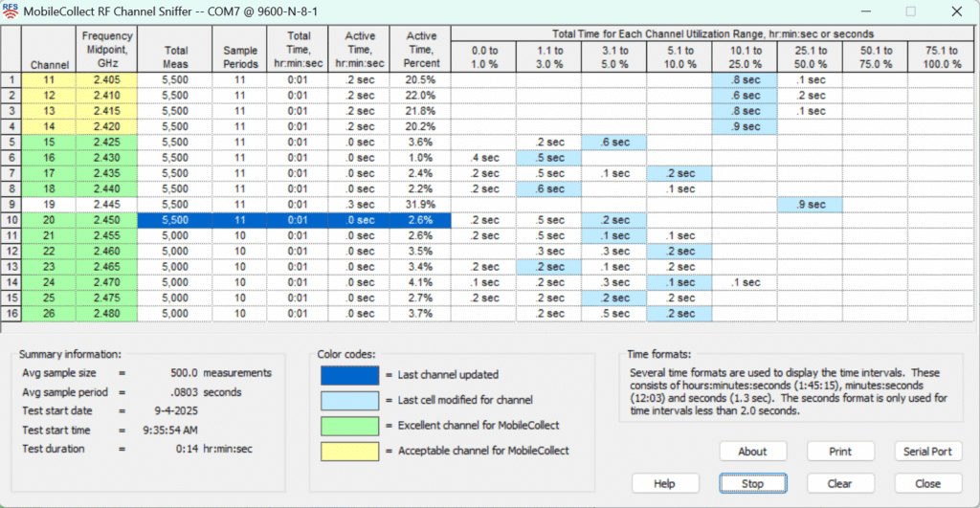Open Serial Port settings
This screenshot has width=980, height=508.
click(927, 452)
